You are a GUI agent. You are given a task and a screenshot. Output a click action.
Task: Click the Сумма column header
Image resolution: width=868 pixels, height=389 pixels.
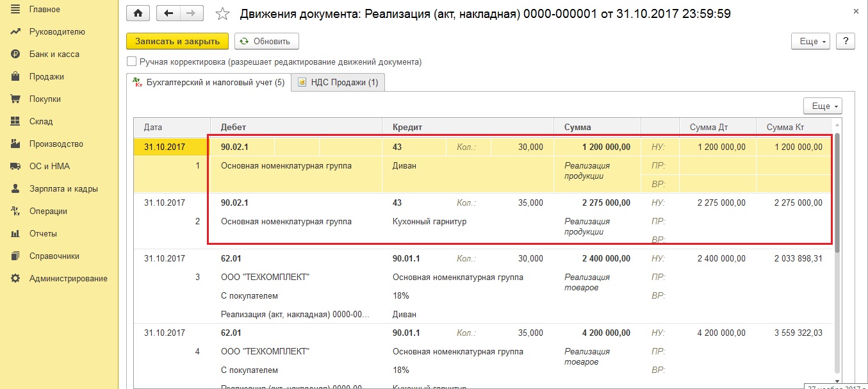click(597, 127)
